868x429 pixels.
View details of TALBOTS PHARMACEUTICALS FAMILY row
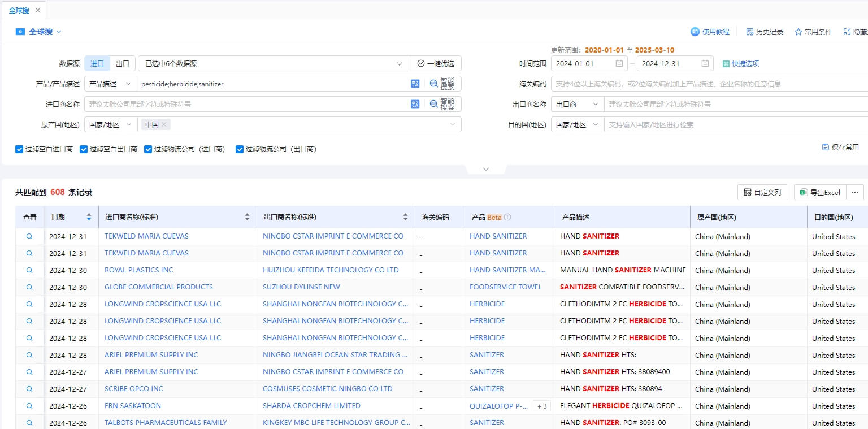pos(29,423)
